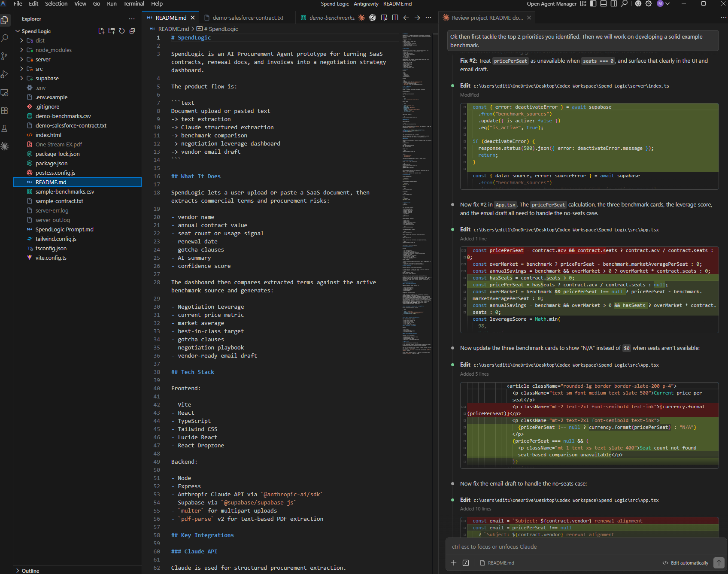Open settings gear in title bar
This screenshot has height=574, width=728.
649,3
